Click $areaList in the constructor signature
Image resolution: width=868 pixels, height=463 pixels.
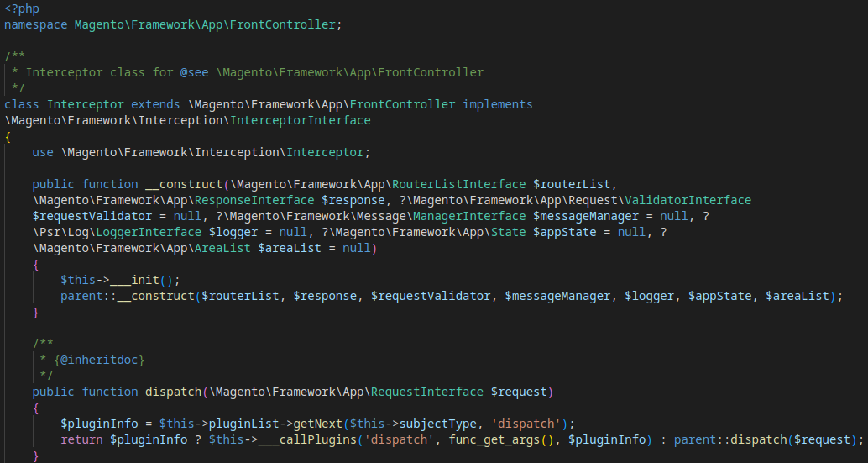[290, 248]
